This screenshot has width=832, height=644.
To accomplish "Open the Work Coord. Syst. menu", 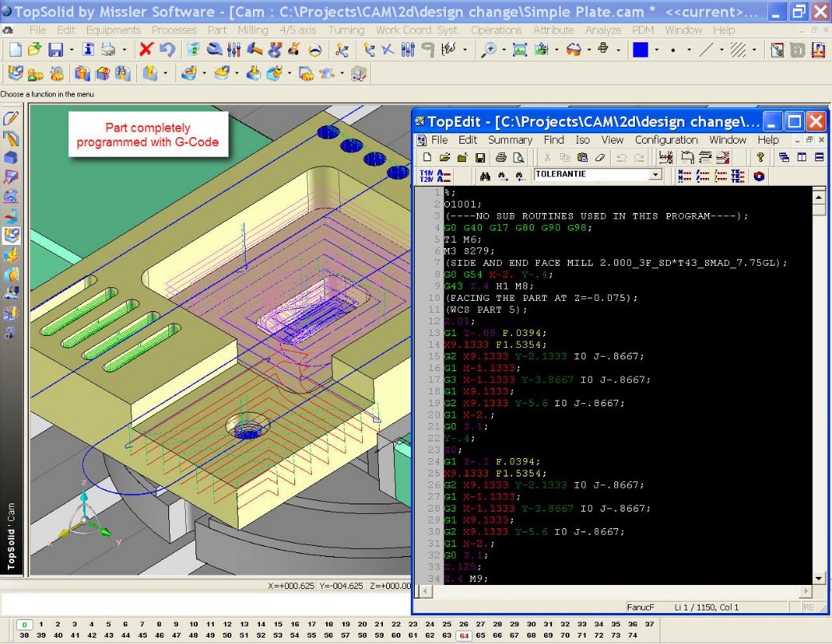I will tap(417, 30).
